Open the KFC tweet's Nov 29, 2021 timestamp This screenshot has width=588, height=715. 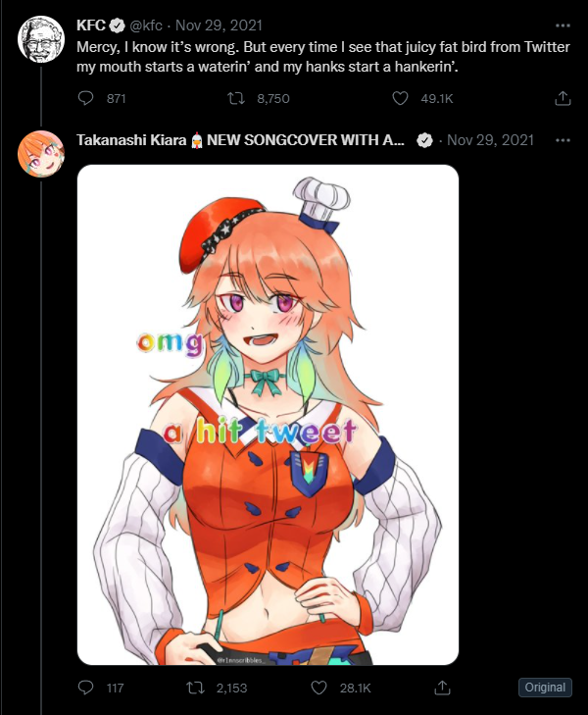[x=219, y=26]
